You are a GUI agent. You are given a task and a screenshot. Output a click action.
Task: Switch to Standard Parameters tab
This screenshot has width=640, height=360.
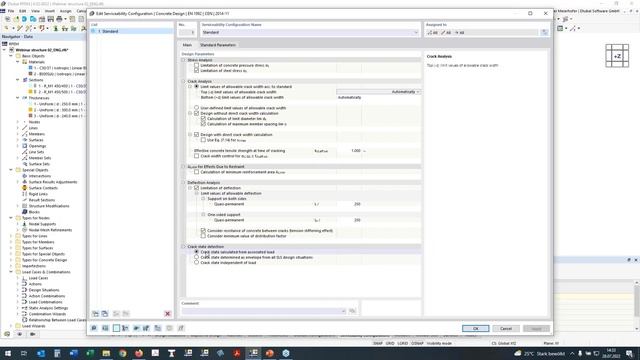(x=218, y=45)
